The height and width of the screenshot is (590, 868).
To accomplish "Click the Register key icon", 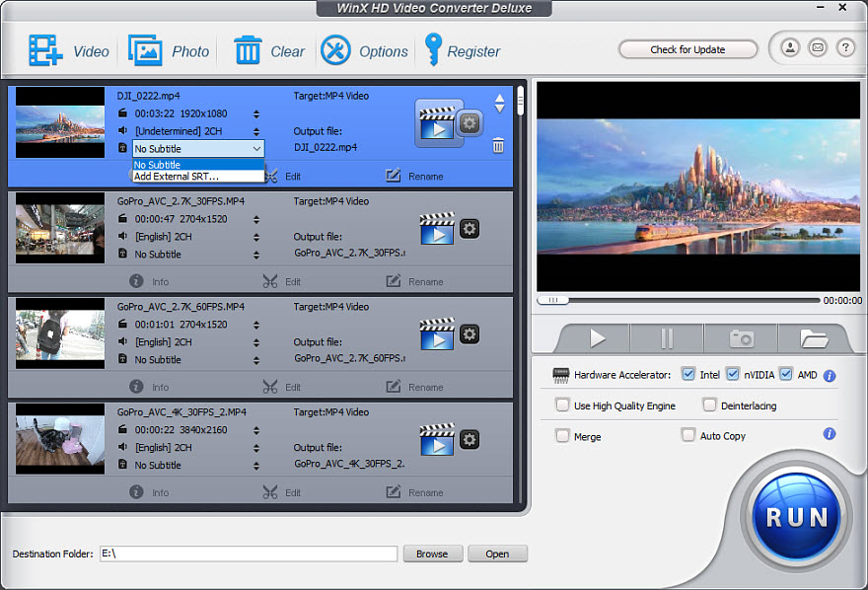I will pyautogui.click(x=432, y=48).
